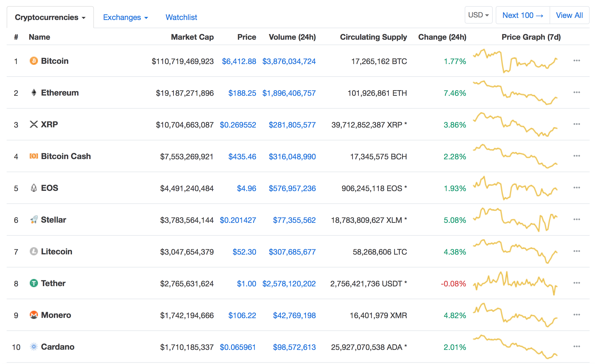Open the three-dot menu for Bitcoin row

point(577,60)
